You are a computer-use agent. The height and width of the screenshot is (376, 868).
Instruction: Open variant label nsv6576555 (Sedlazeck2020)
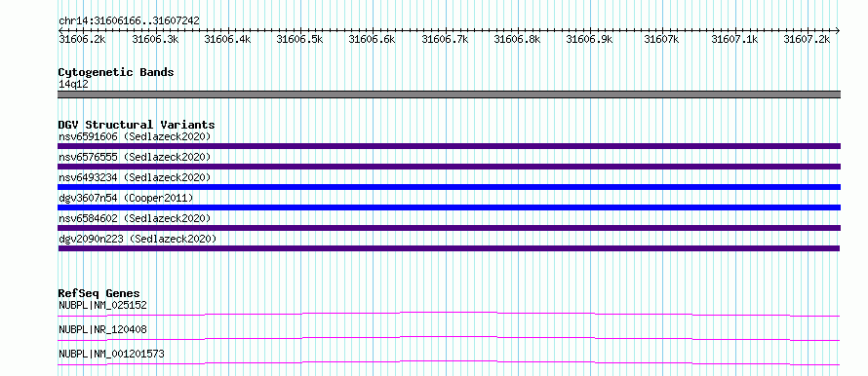(135, 157)
